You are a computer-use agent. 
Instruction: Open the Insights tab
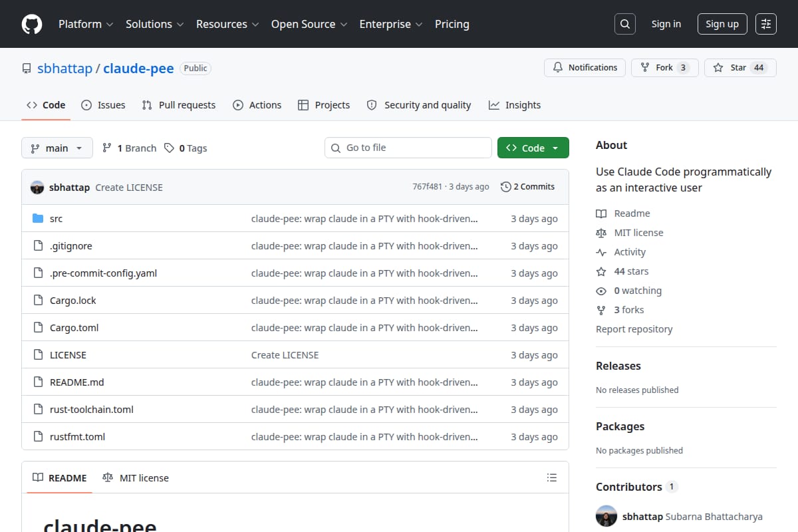click(515, 105)
